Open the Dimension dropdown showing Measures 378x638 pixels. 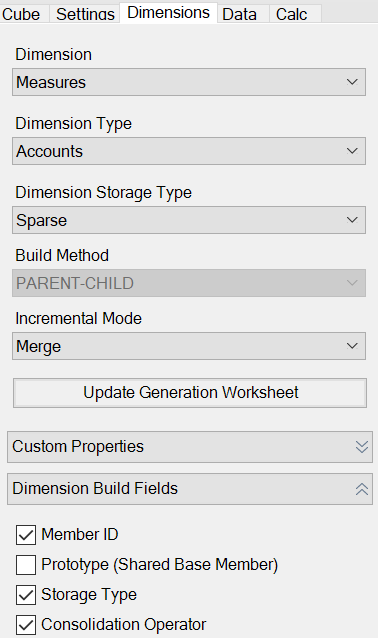[189, 82]
